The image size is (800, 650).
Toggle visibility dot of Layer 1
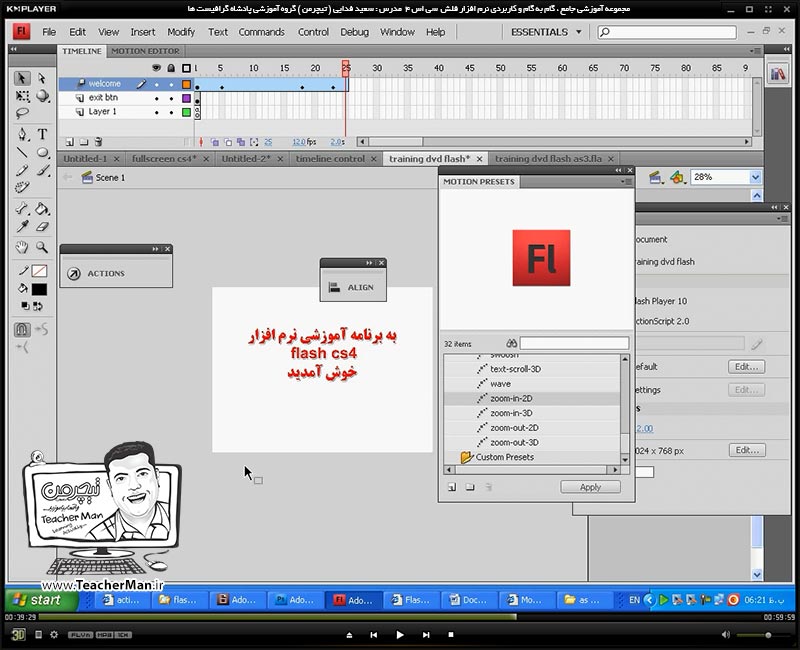pyautogui.click(x=157, y=112)
